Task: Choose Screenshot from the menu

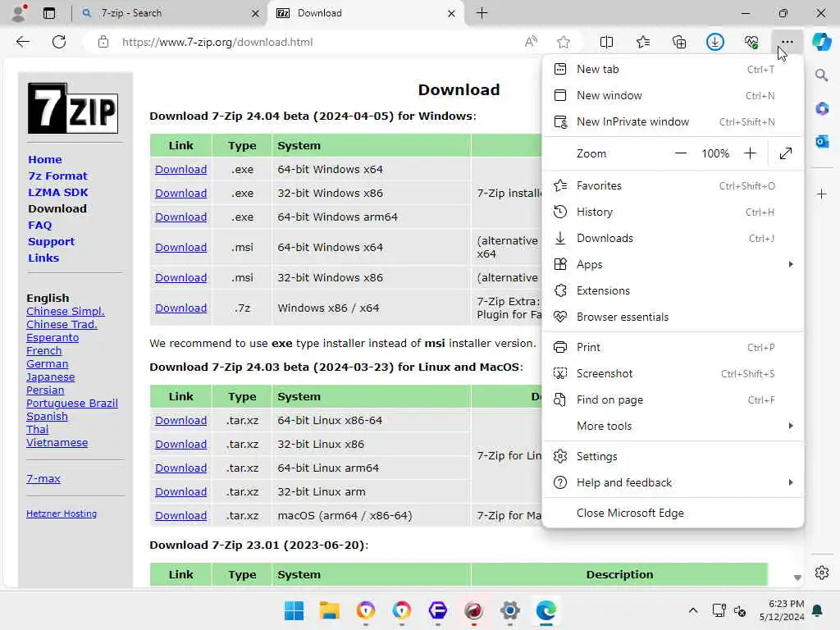Action: click(x=673, y=373)
